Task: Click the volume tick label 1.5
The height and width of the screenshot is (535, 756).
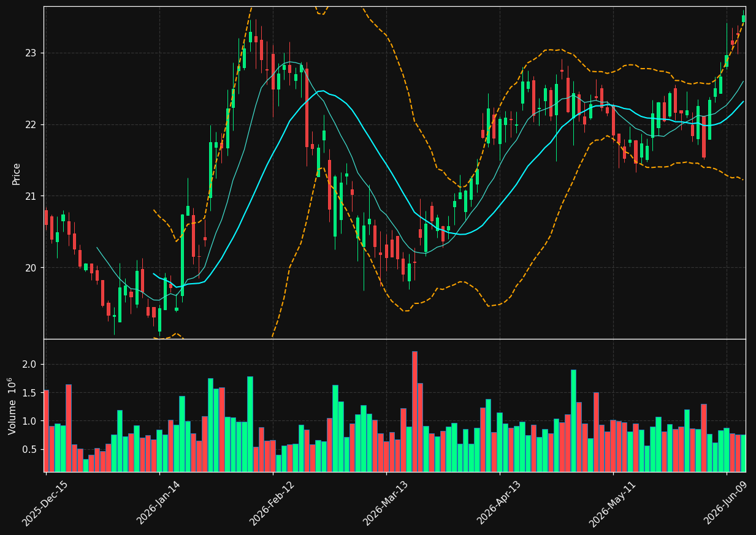Action: point(30,393)
